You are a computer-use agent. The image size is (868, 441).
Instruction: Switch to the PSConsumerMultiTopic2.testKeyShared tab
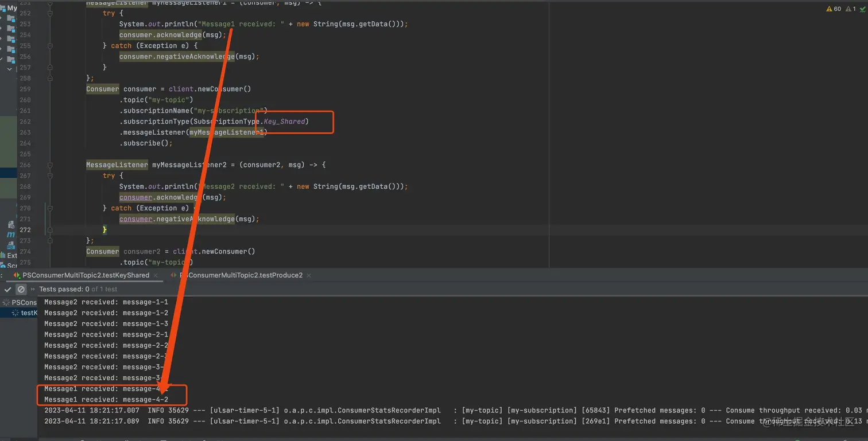pyautogui.click(x=86, y=275)
